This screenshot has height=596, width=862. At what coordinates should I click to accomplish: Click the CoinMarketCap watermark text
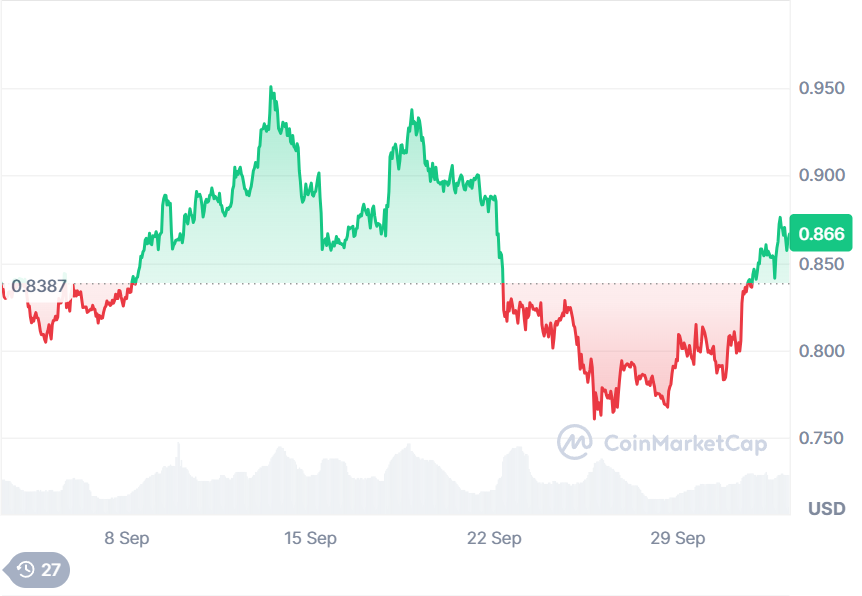(x=683, y=444)
